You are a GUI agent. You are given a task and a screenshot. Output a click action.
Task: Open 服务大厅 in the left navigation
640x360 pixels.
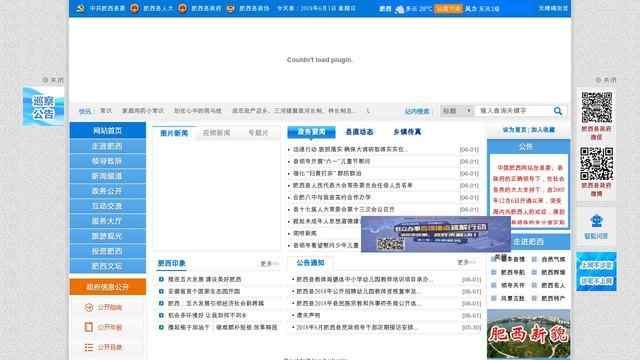coord(107,221)
